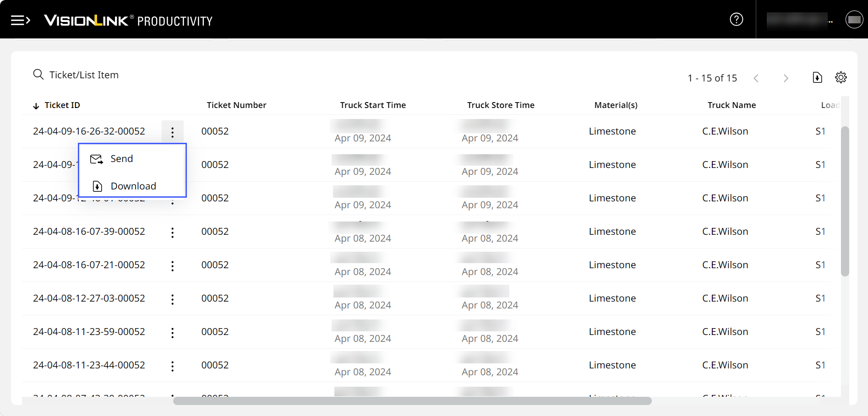Open table settings gear icon
868x416 pixels.
tap(841, 78)
